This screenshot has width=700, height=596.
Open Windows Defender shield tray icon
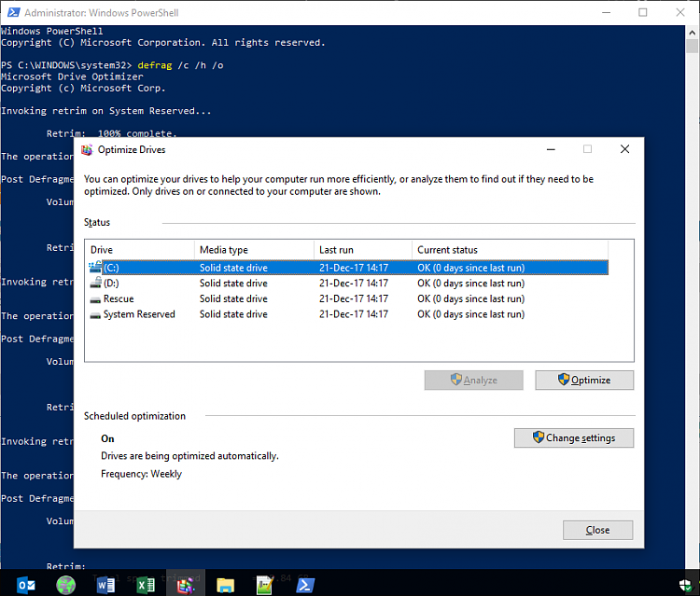[685, 586]
